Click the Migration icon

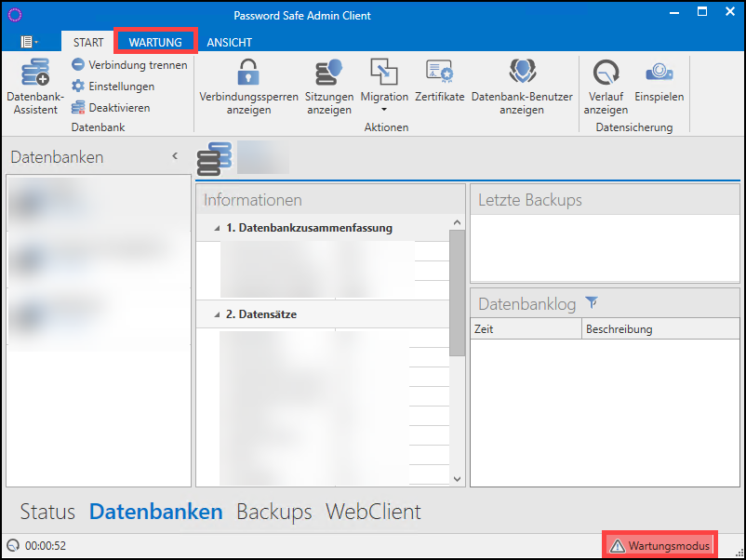click(x=384, y=72)
